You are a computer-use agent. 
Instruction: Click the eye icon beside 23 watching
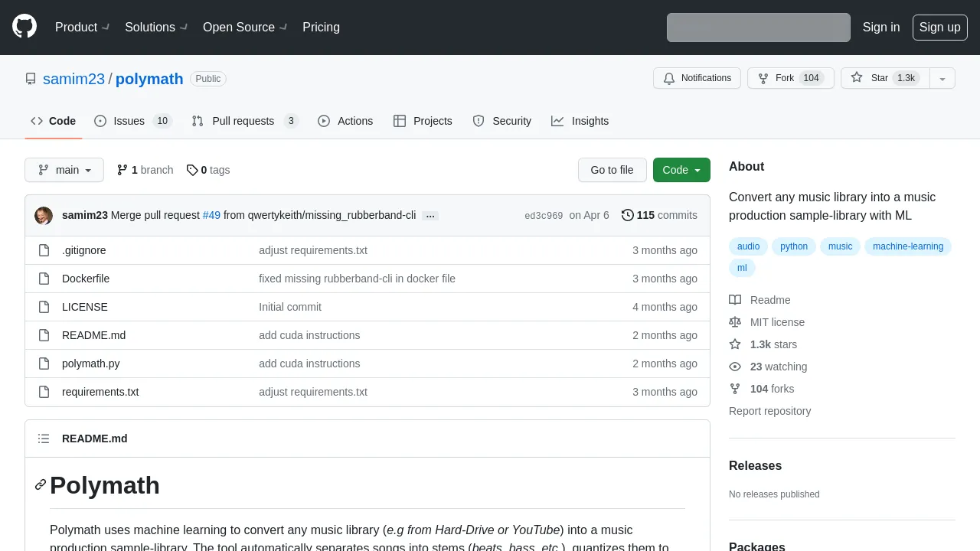pyautogui.click(x=735, y=367)
